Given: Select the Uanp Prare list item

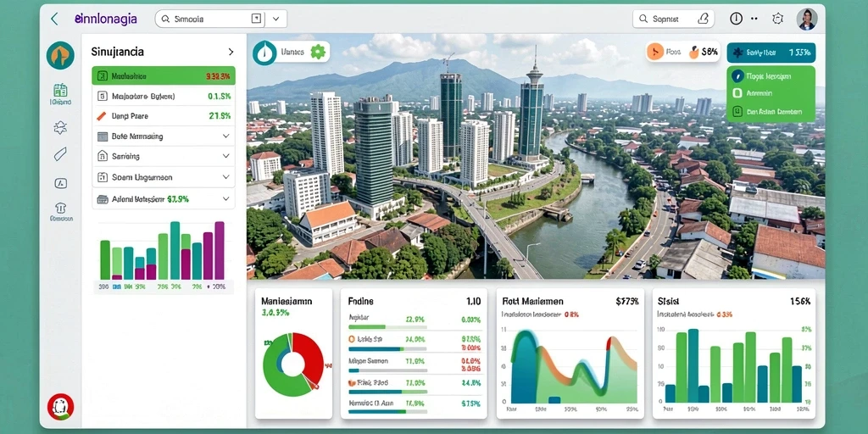Looking at the screenshot, I should (164, 116).
